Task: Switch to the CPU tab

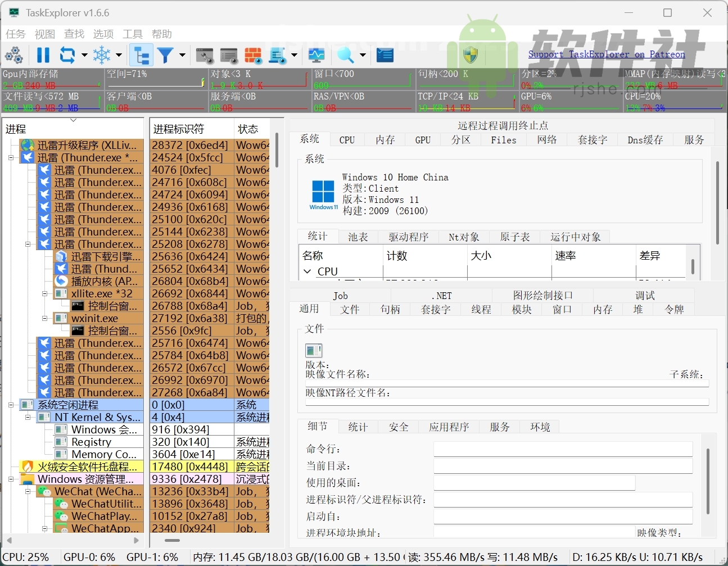Action: point(347,139)
